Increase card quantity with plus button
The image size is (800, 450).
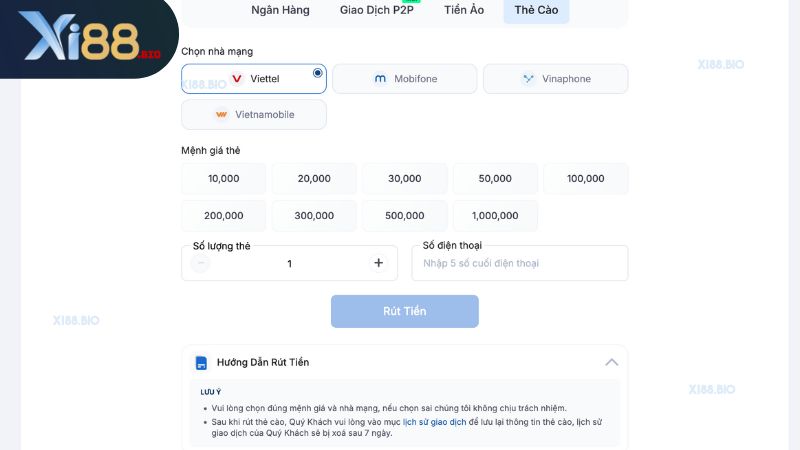(x=379, y=263)
